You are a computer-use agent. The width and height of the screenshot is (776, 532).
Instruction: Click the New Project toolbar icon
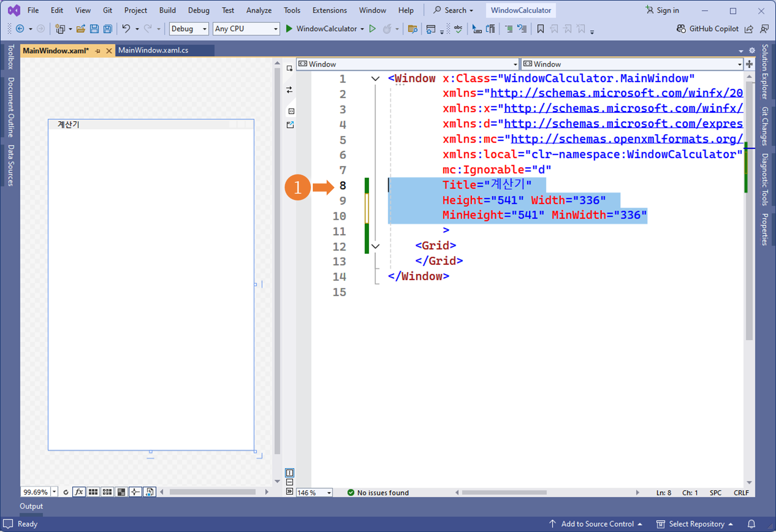click(x=60, y=29)
